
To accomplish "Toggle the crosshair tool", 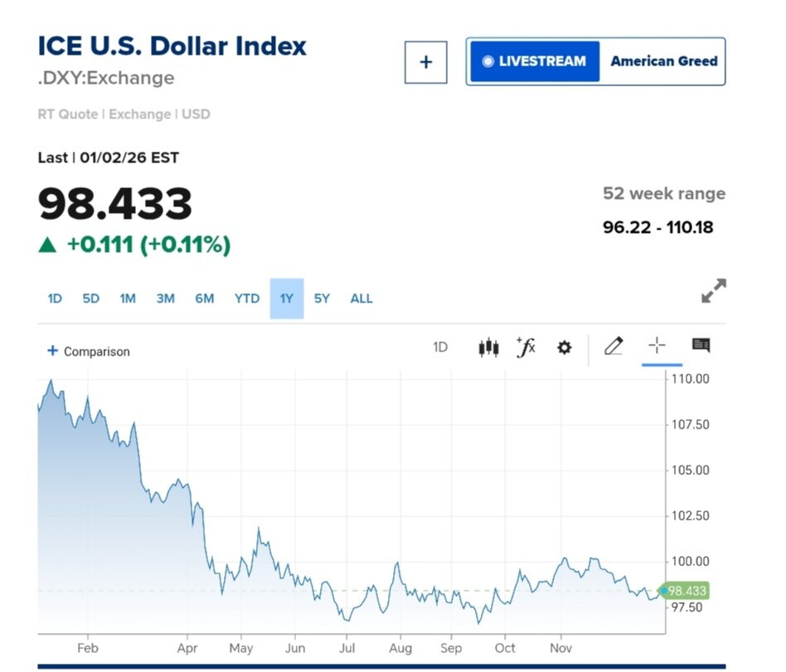I will point(657,346).
